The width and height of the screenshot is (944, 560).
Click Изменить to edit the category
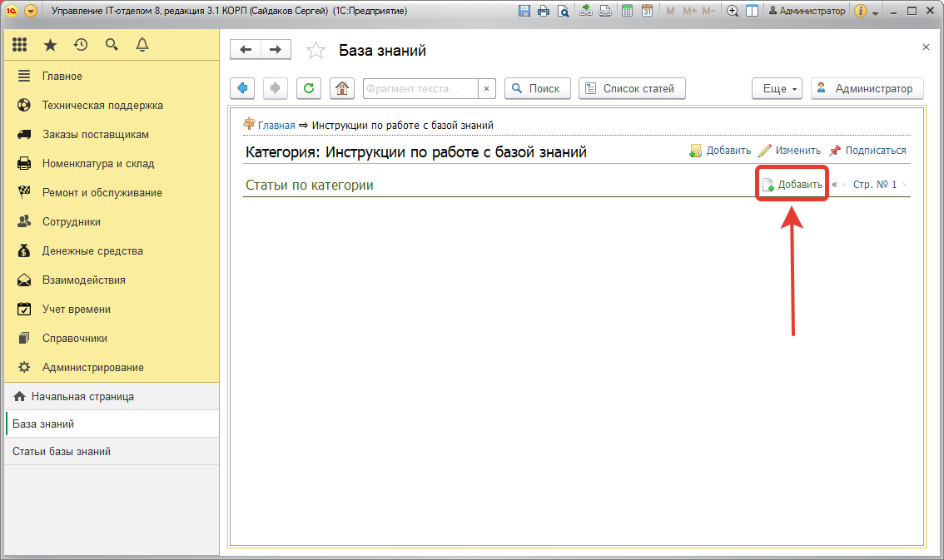pyautogui.click(x=790, y=151)
